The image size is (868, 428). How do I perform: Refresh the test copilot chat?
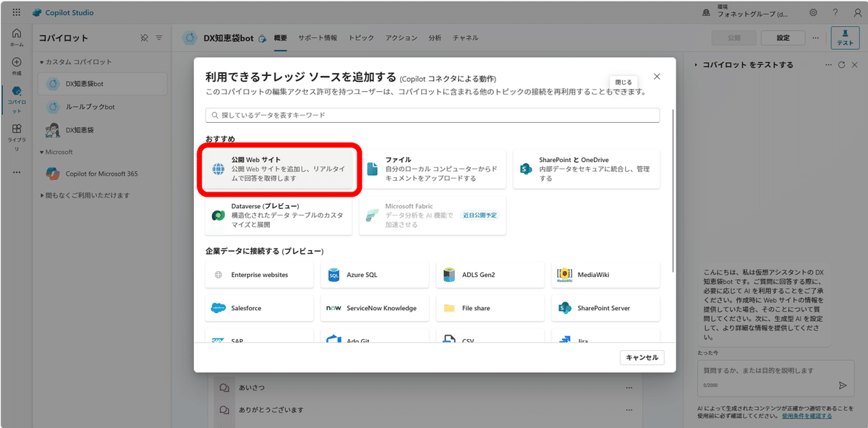point(842,65)
